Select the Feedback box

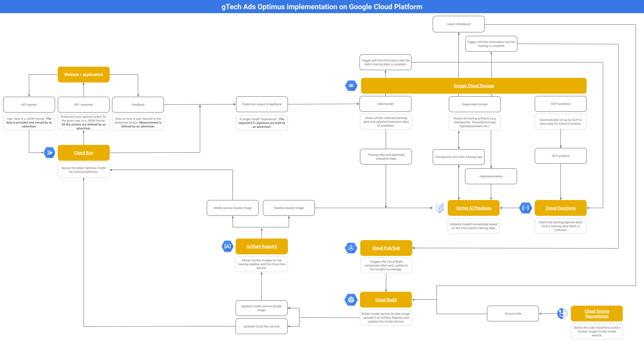coord(138,104)
